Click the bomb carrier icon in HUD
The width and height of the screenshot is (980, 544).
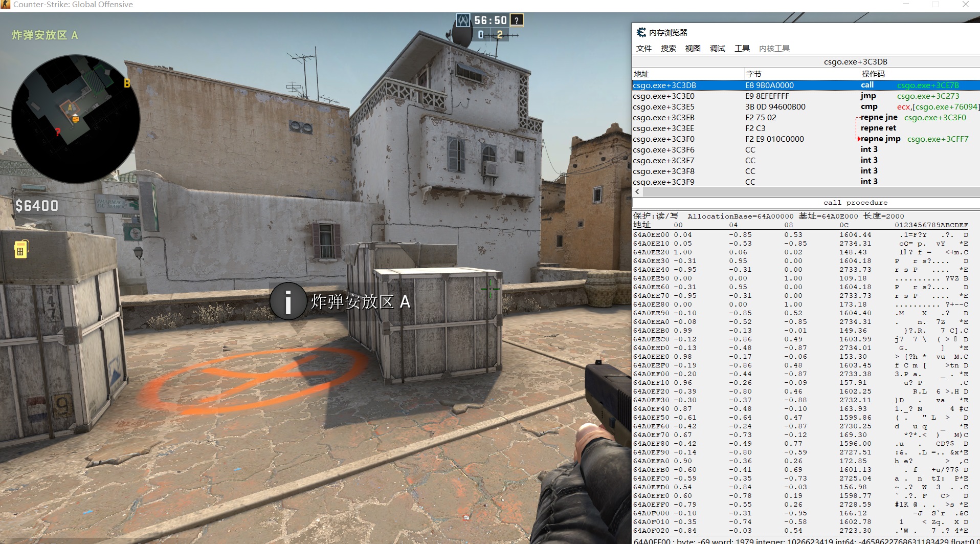coord(20,249)
